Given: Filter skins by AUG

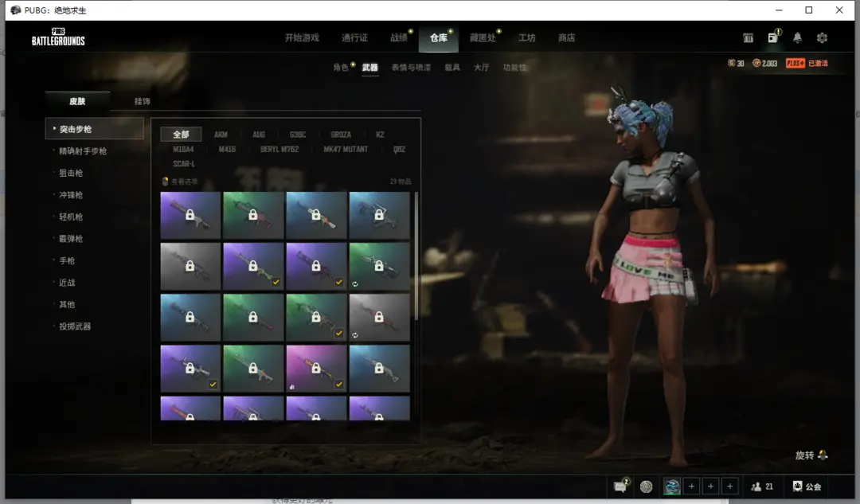Looking at the screenshot, I should (x=258, y=135).
